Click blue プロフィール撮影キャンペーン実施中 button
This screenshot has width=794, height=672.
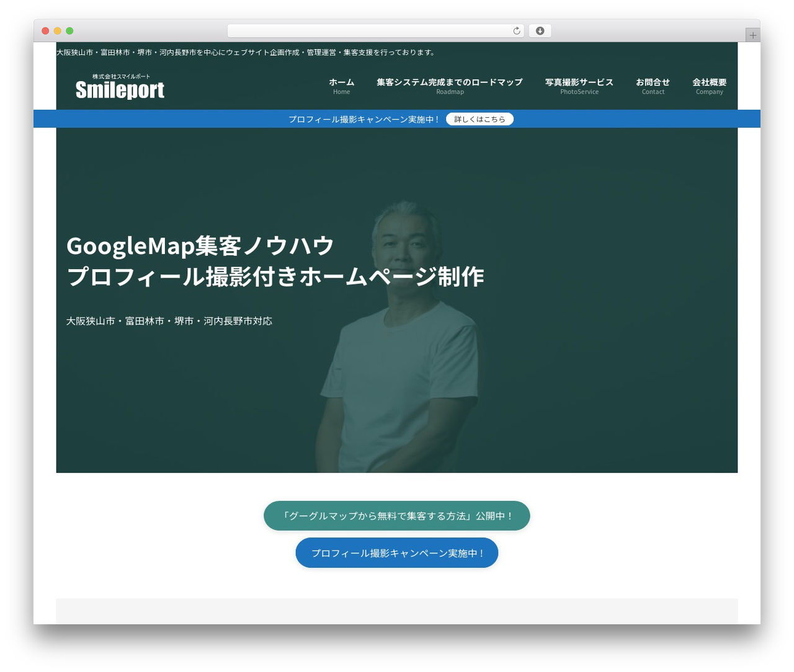[397, 553]
